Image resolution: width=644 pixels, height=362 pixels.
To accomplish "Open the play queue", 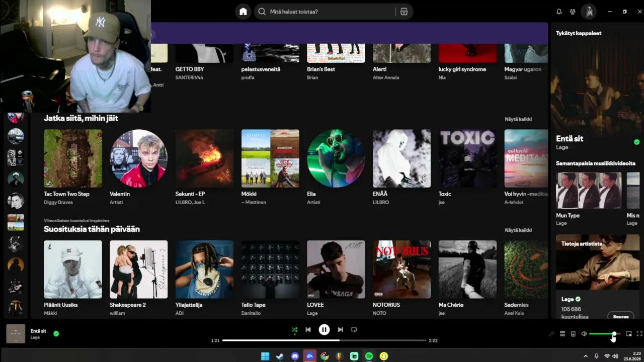I will [x=562, y=334].
